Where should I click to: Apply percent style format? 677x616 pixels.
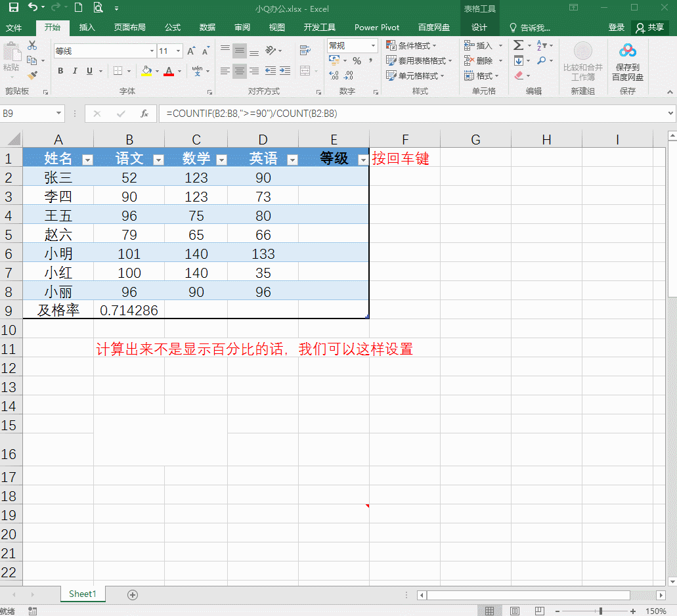click(x=357, y=61)
